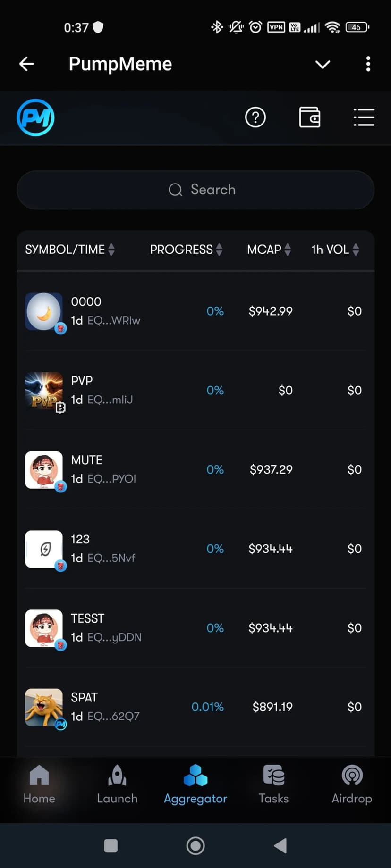The image size is (391, 868).
Task: Sort list by MCAP column
Action: 269,250
